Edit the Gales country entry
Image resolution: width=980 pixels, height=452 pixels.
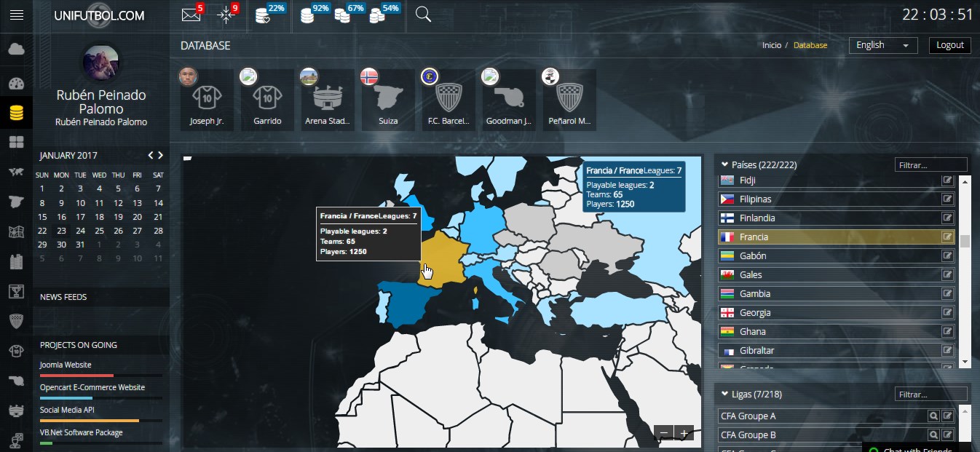click(947, 274)
